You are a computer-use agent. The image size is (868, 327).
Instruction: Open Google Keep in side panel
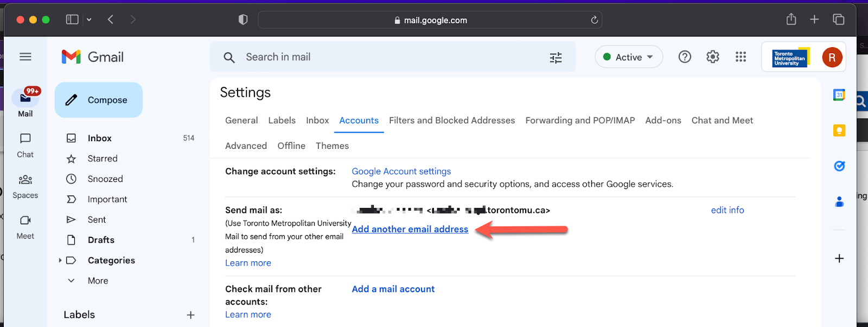point(839,130)
